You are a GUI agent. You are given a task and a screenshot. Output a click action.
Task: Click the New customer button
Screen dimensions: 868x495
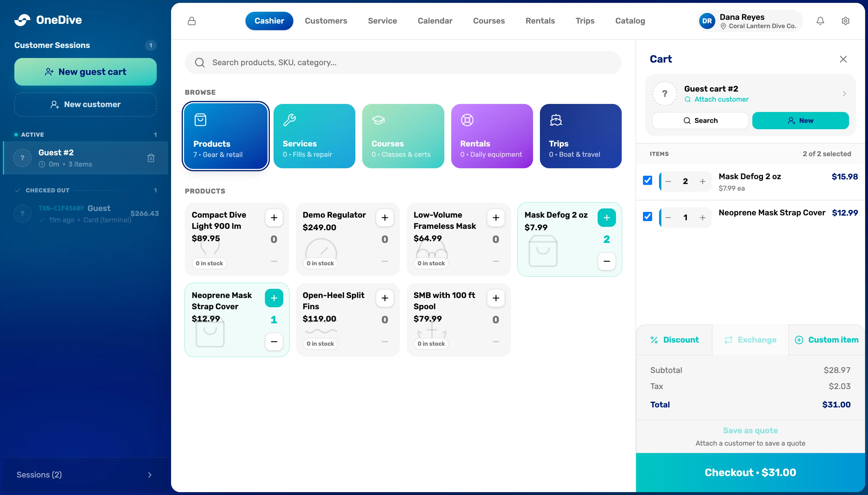85,105
